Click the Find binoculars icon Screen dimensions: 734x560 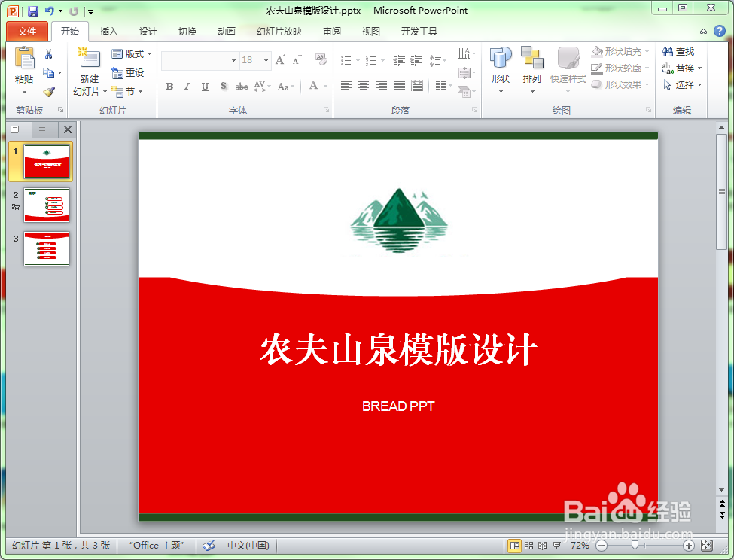(x=667, y=51)
